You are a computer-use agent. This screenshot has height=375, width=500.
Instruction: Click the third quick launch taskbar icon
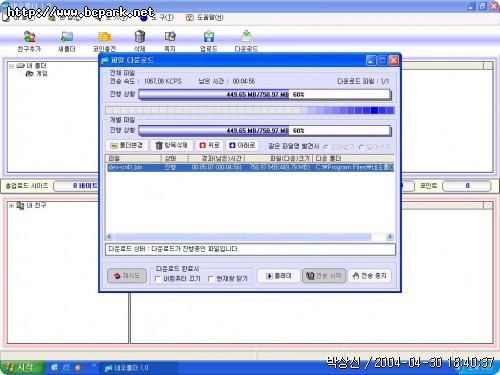[x=78, y=368]
